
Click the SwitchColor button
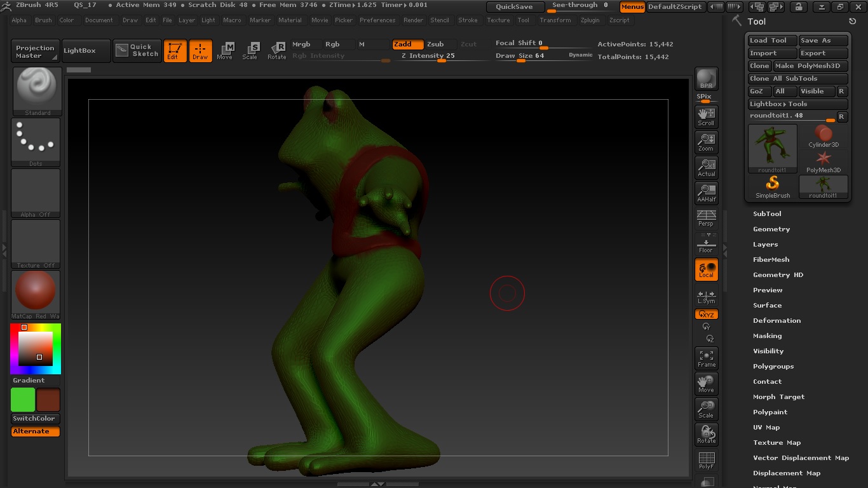point(35,419)
